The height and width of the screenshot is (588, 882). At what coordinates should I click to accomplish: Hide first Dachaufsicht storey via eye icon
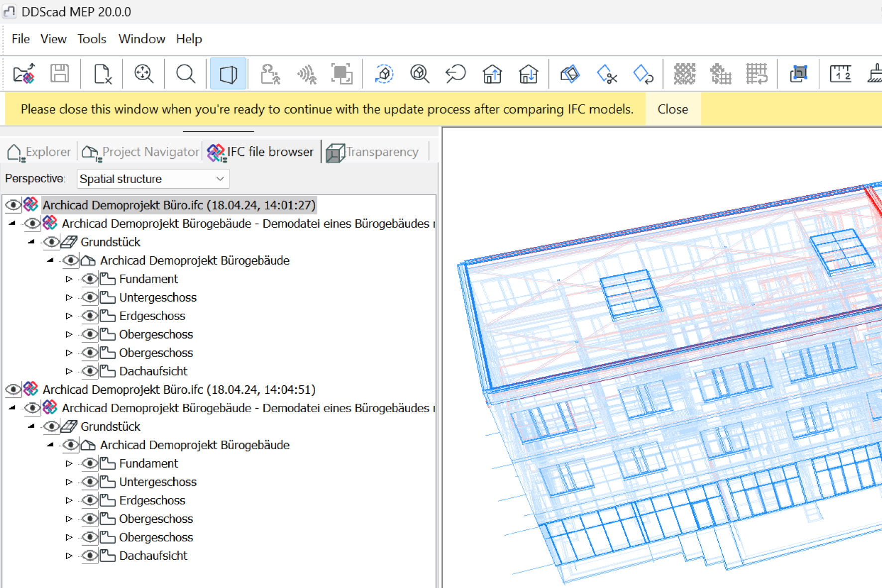pyautogui.click(x=90, y=371)
